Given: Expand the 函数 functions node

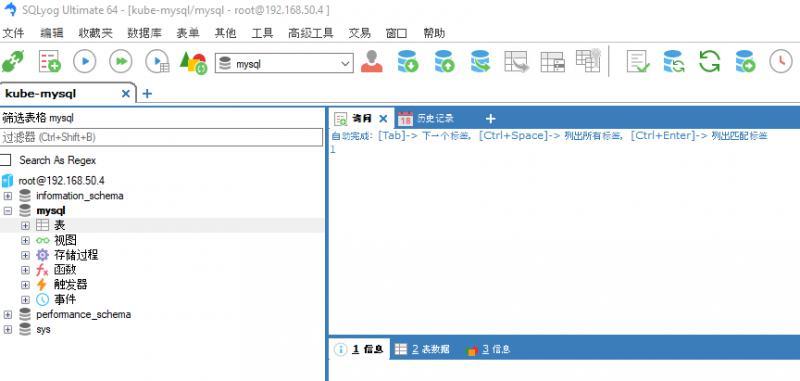Looking at the screenshot, I should pos(26,270).
